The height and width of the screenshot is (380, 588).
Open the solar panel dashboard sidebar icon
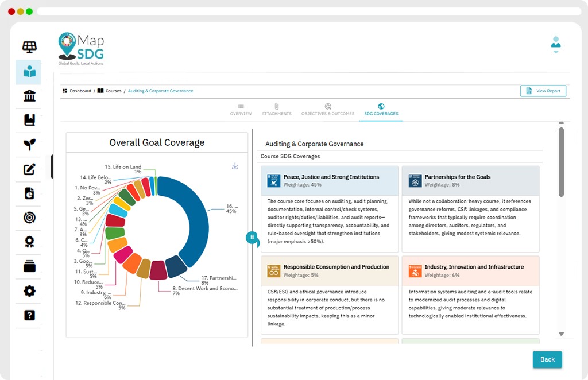pyautogui.click(x=29, y=47)
